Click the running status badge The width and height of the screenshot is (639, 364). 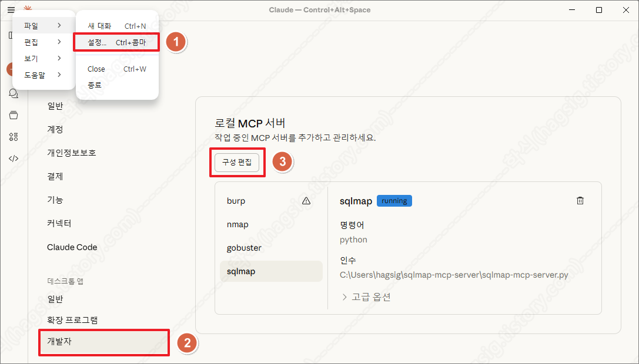point(394,201)
